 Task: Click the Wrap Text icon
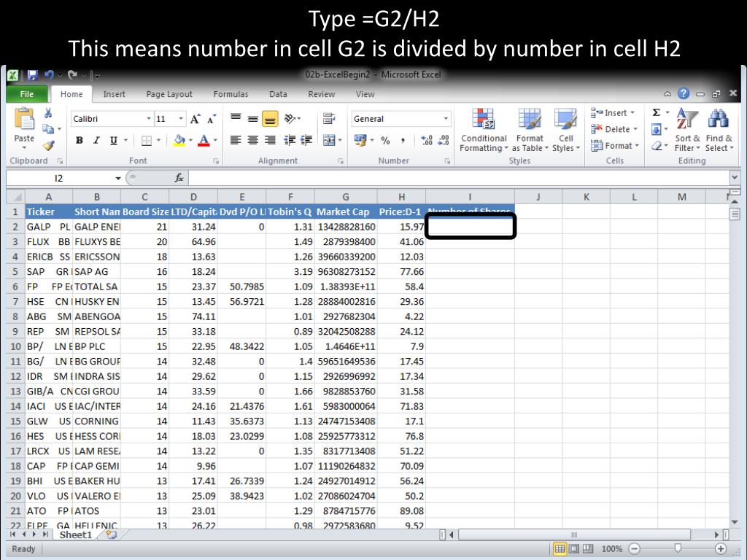[329, 119]
